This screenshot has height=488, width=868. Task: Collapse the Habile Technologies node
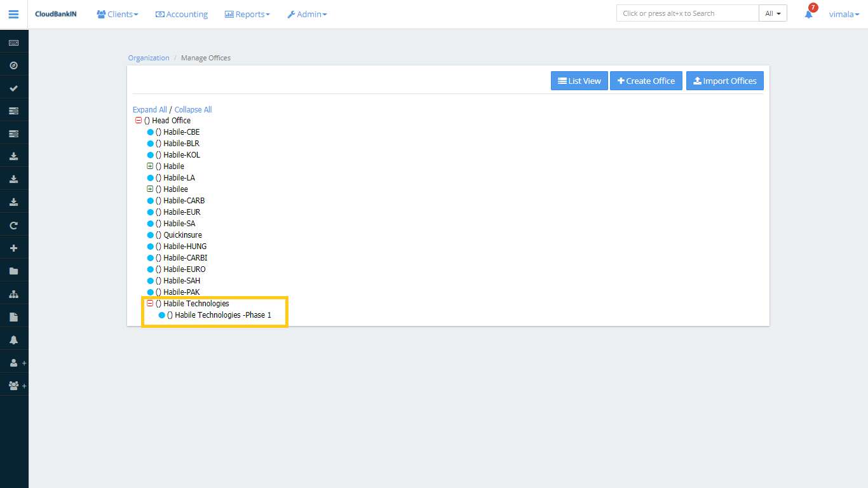(x=150, y=303)
